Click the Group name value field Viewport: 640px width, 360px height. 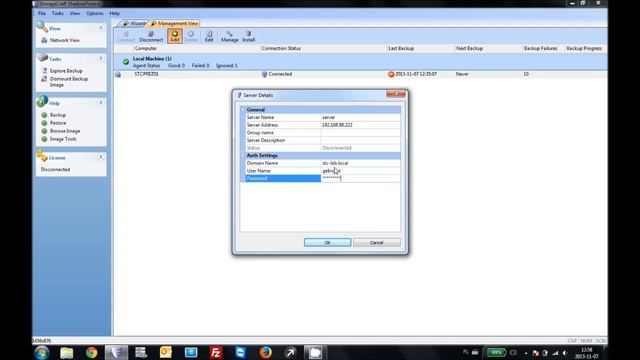(360, 133)
